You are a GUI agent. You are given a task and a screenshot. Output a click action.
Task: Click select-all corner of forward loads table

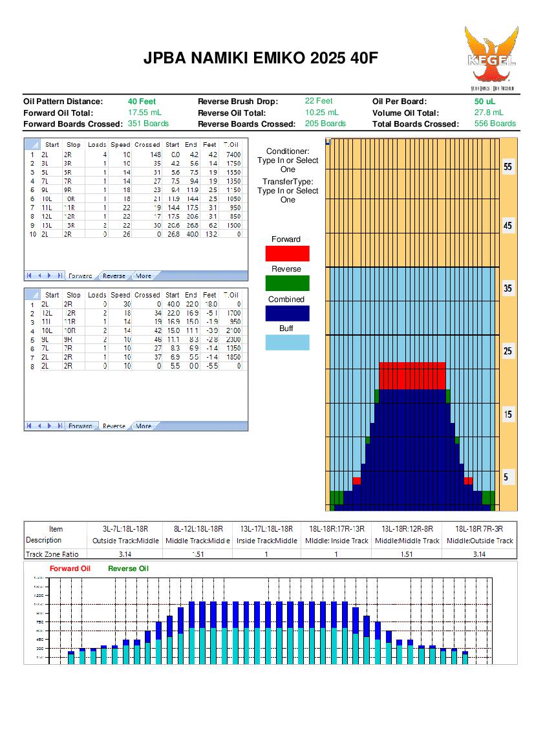coord(32,144)
